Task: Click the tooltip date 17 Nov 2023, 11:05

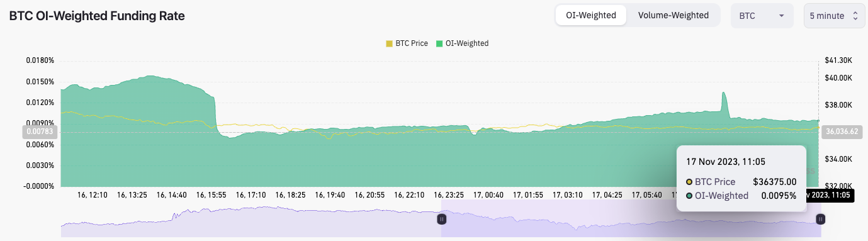Action: tap(725, 162)
